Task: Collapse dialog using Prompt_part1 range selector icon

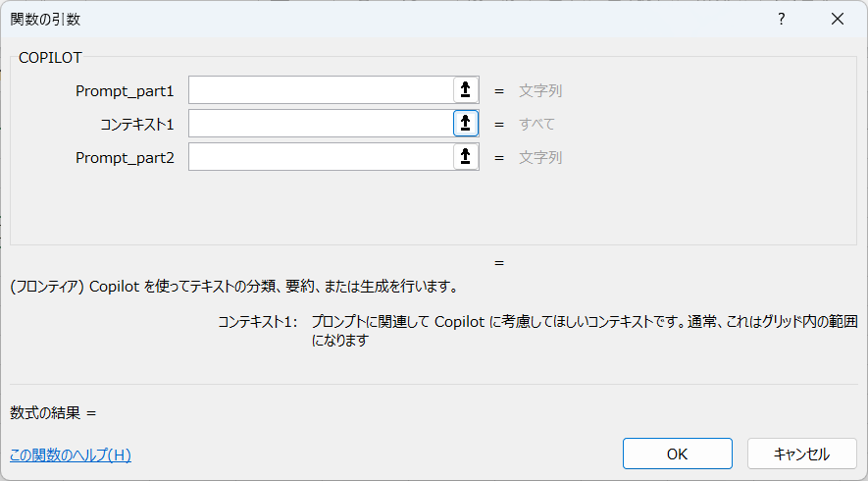Action: coord(466,89)
